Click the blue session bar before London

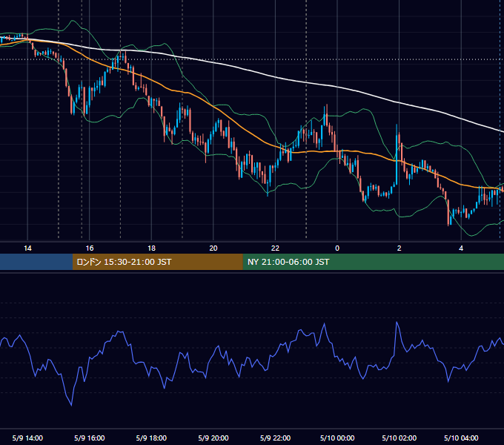pyautogui.click(x=36, y=262)
